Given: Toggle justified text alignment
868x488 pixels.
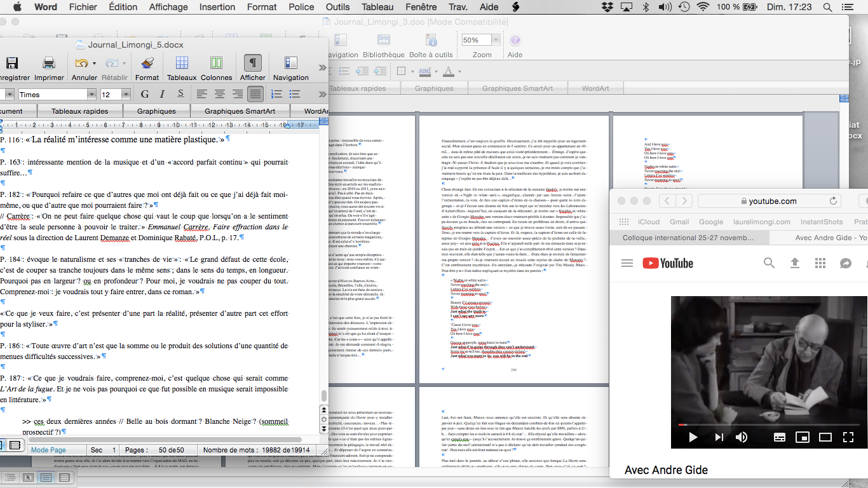Looking at the screenshot, I should click(x=255, y=95).
